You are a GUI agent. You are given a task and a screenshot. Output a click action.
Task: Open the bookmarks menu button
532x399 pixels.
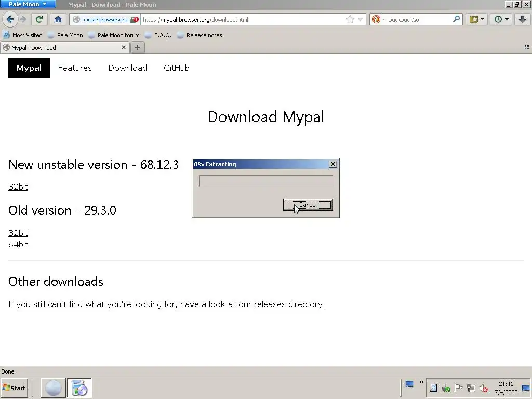pos(477,19)
